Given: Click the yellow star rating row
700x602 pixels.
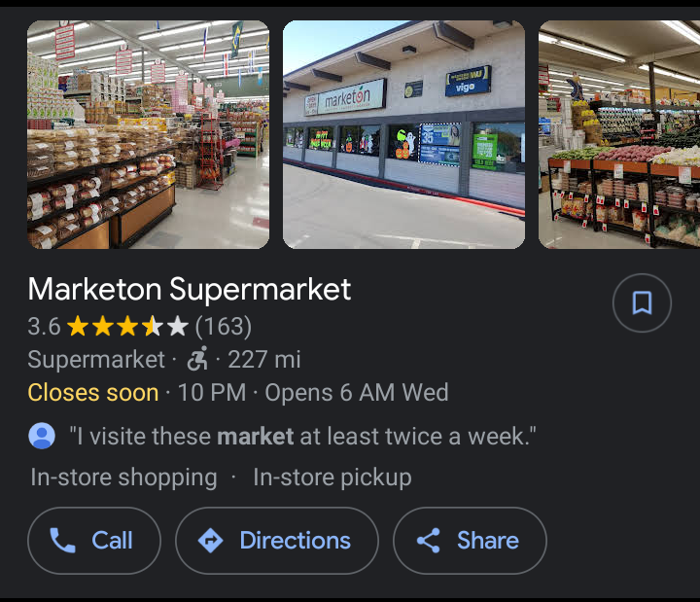Looking at the screenshot, I should point(127,326).
